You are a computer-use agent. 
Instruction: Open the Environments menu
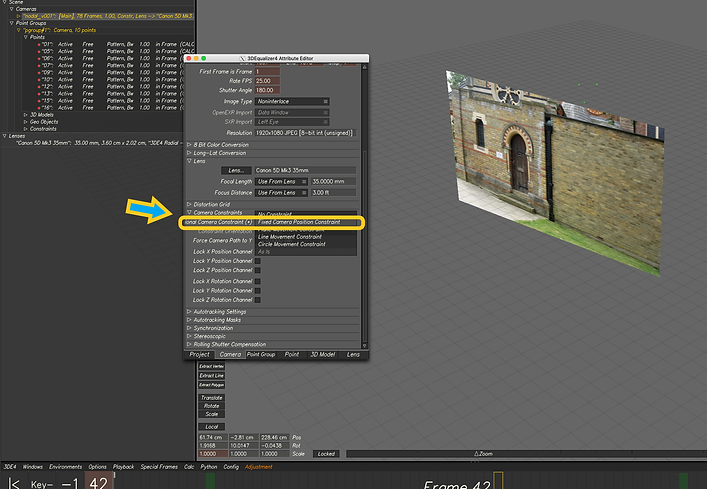point(65,467)
